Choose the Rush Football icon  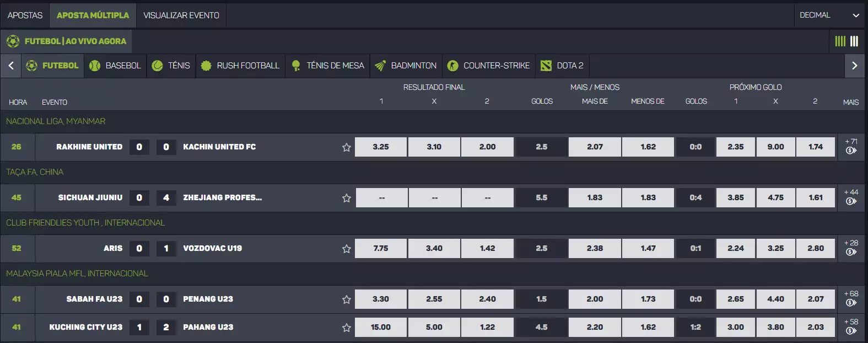(x=206, y=66)
